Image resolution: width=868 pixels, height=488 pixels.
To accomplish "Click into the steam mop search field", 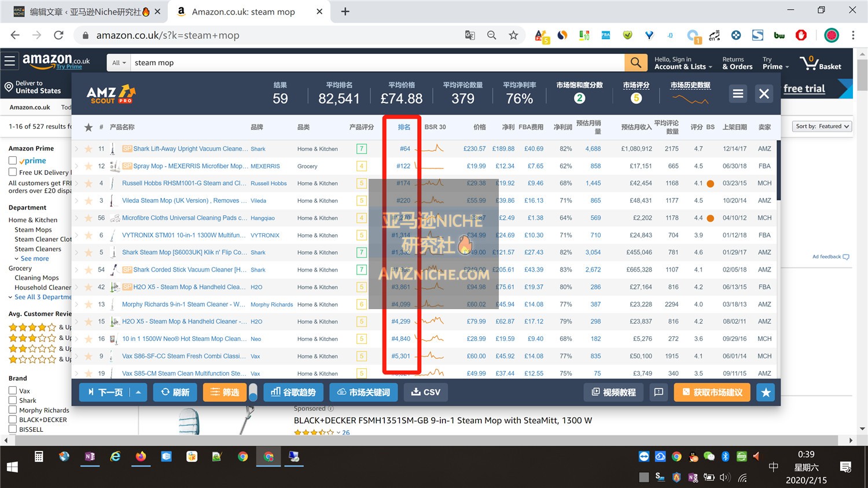I will point(376,63).
